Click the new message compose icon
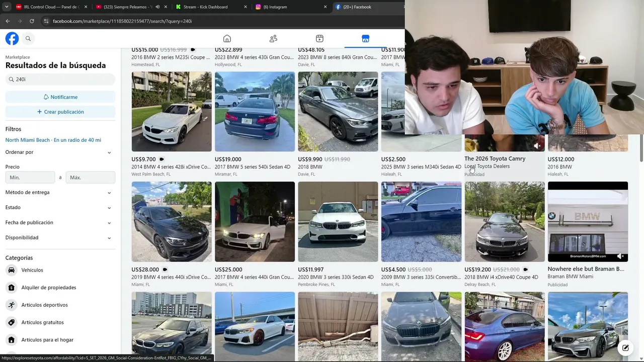Image resolution: width=644 pixels, height=362 pixels. point(625,347)
